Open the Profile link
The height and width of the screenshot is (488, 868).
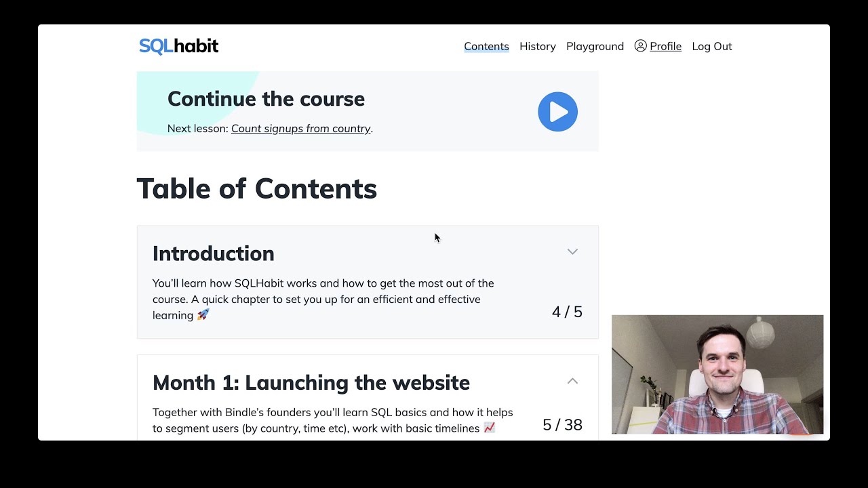coord(665,46)
